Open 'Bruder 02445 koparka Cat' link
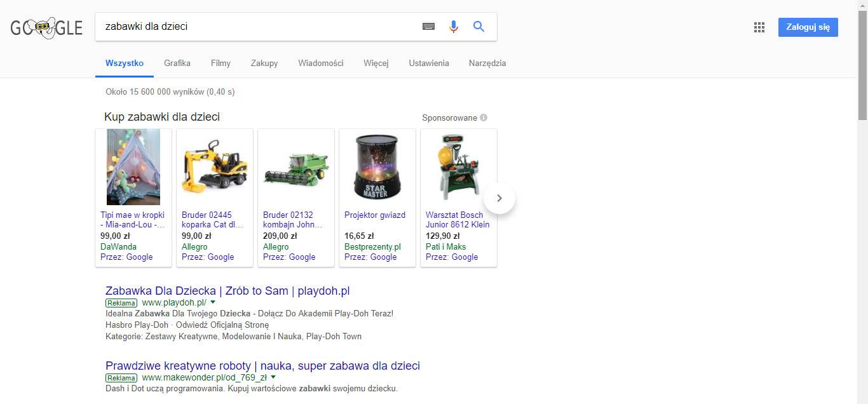868x404 pixels. (212, 220)
